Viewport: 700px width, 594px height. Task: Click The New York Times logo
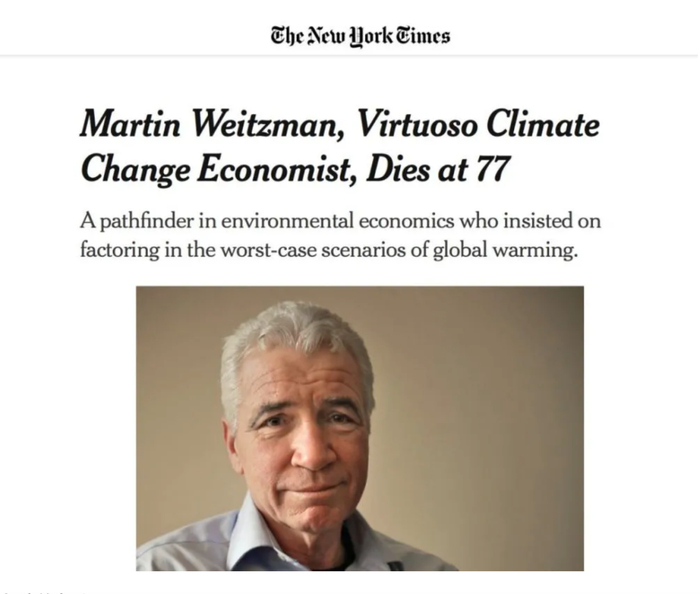coord(360,36)
